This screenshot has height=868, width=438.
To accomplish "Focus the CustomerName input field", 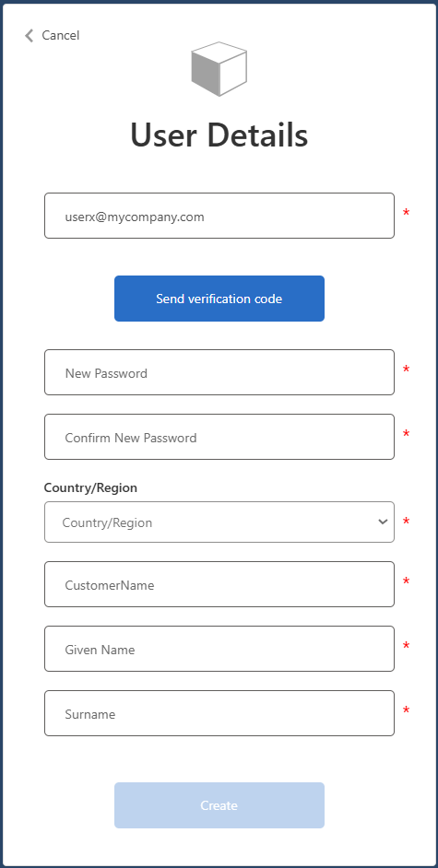I will pyautogui.click(x=219, y=584).
